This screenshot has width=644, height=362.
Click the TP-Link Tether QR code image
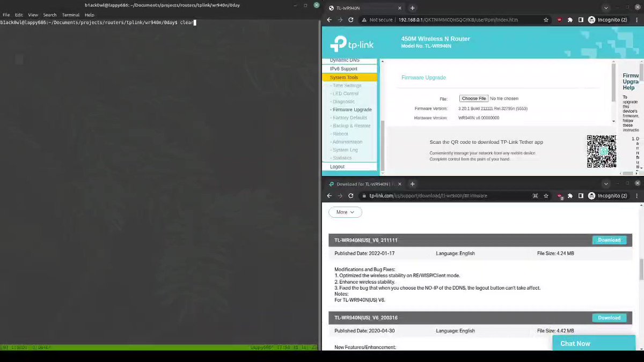tap(601, 151)
